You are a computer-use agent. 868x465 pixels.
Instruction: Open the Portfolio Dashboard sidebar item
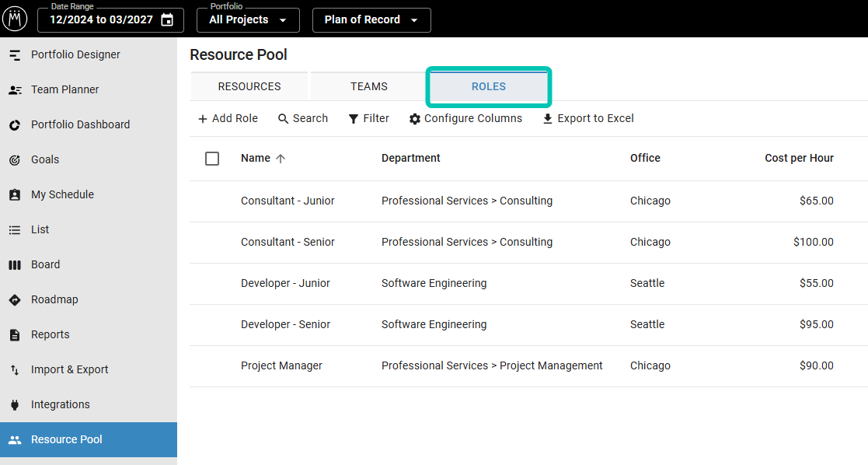(x=80, y=124)
